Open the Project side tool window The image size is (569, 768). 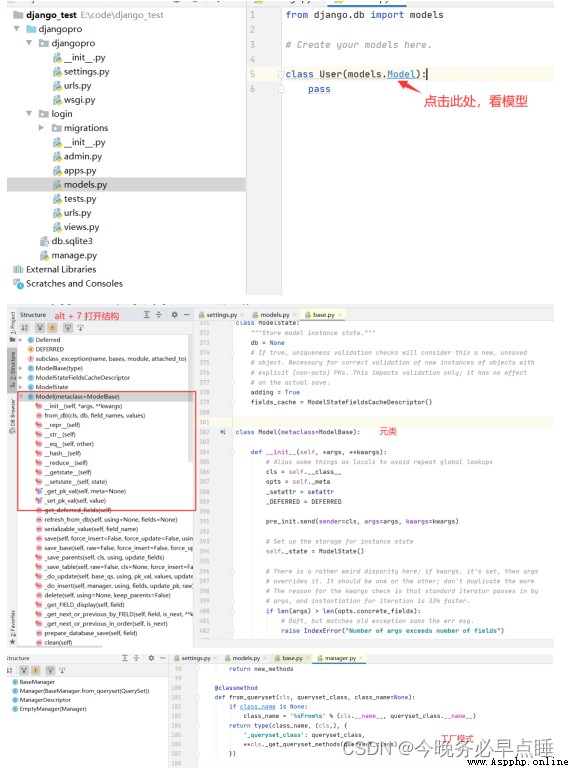[12, 322]
